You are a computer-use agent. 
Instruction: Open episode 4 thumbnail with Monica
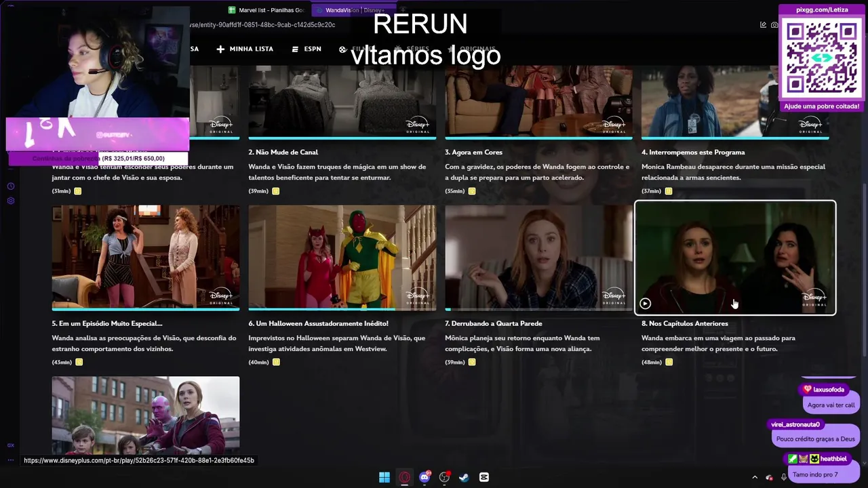pos(735,102)
